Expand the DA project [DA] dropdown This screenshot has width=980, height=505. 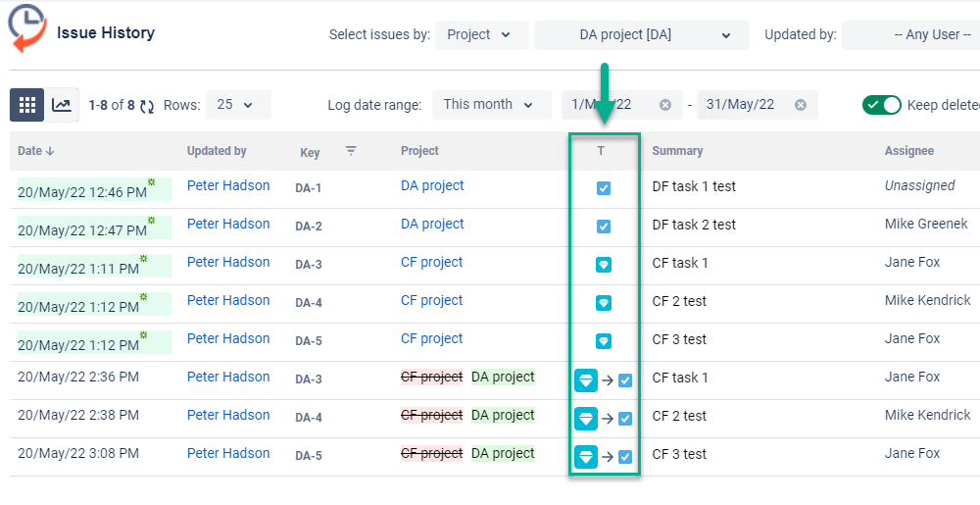(x=641, y=35)
